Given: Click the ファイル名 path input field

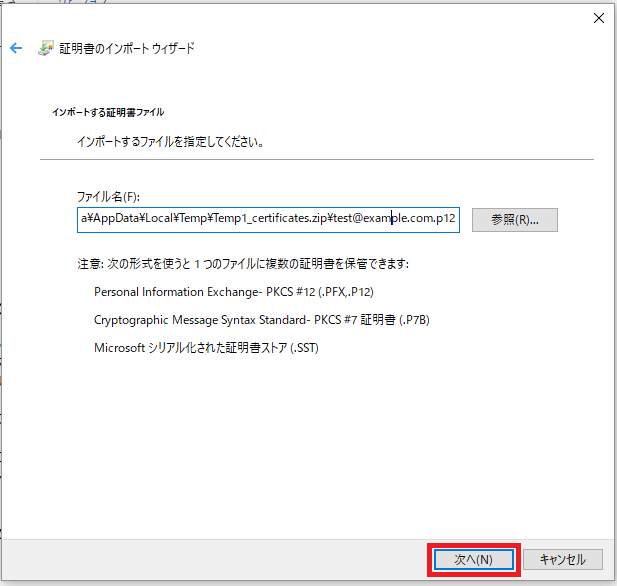Looking at the screenshot, I should (x=268, y=220).
